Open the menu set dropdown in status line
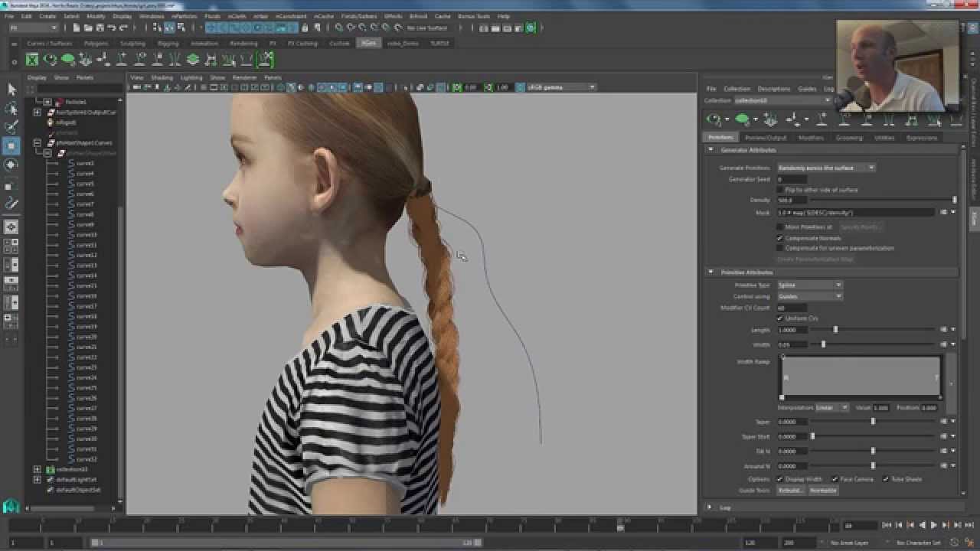 tap(33, 28)
